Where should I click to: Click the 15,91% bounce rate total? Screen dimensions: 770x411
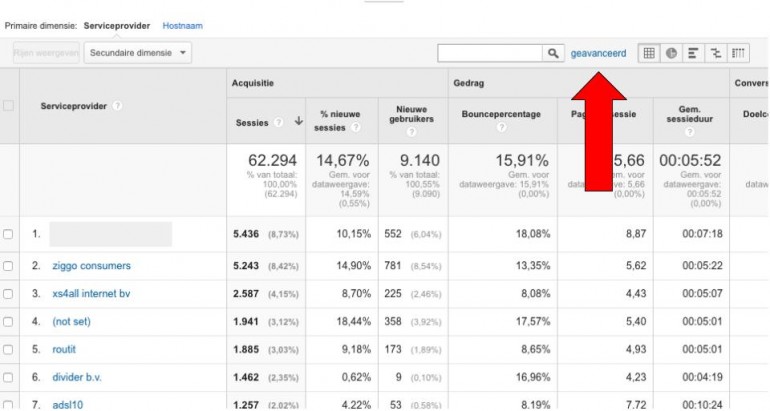522,160
